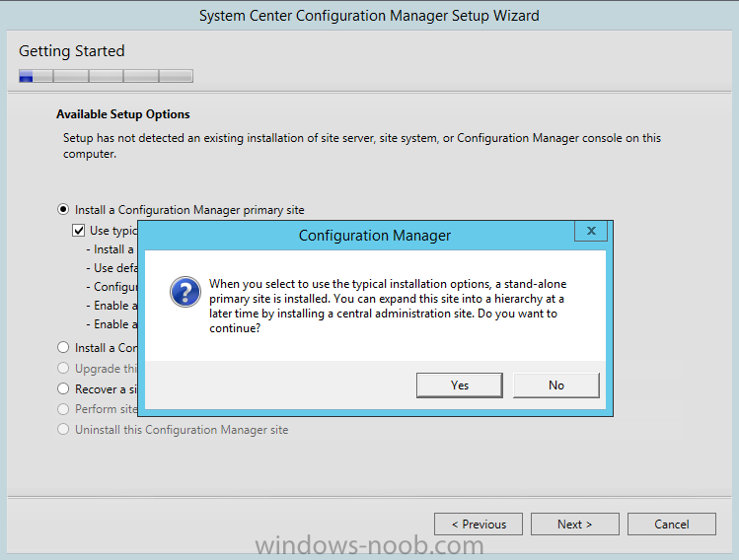Click the dialog message about typical installation

(388, 307)
